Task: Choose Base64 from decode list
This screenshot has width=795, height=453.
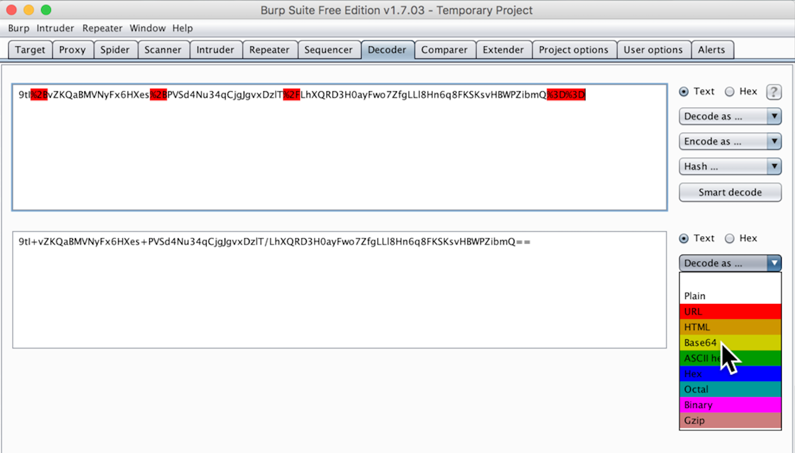Action: coord(730,342)
